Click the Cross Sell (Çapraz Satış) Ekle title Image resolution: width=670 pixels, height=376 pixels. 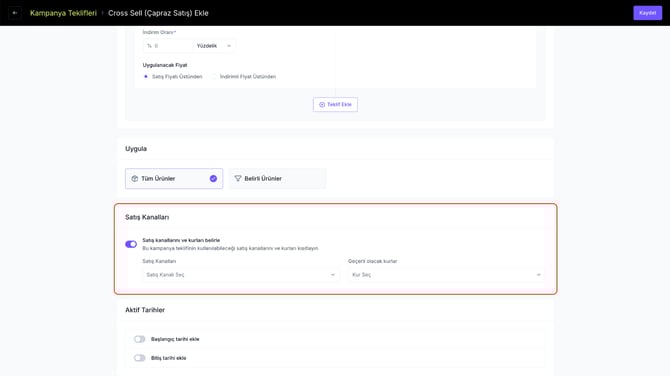click(158, 13)
